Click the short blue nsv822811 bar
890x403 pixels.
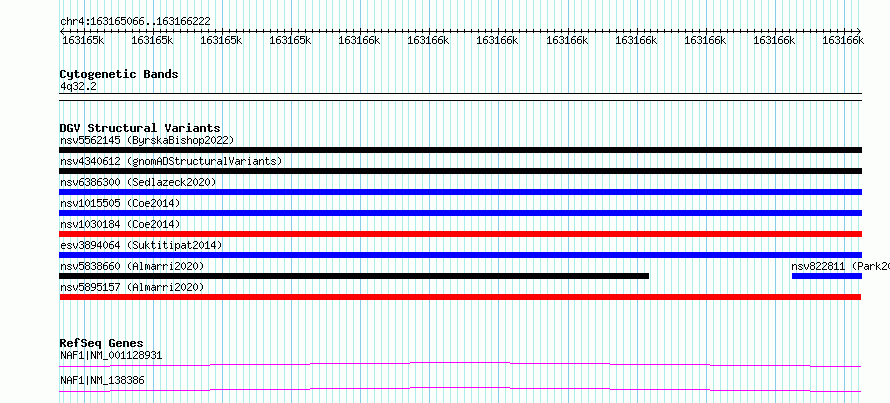coord(826,276)
